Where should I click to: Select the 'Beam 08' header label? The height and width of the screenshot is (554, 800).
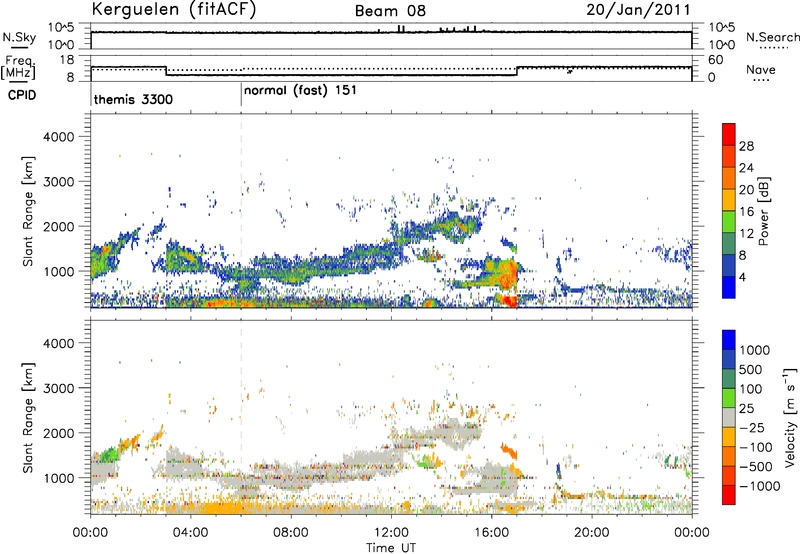tap(390, 11)
